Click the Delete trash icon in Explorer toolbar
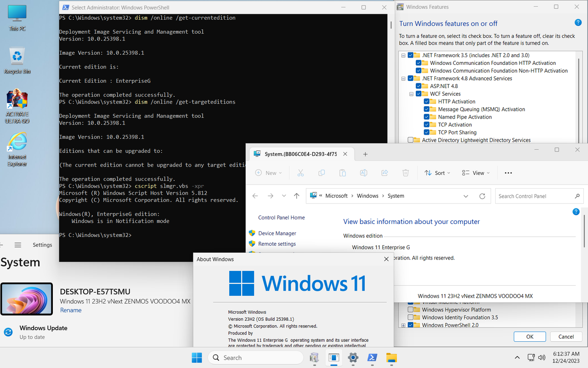The width and height of the screenshot is (588, 368). point(406,173)
